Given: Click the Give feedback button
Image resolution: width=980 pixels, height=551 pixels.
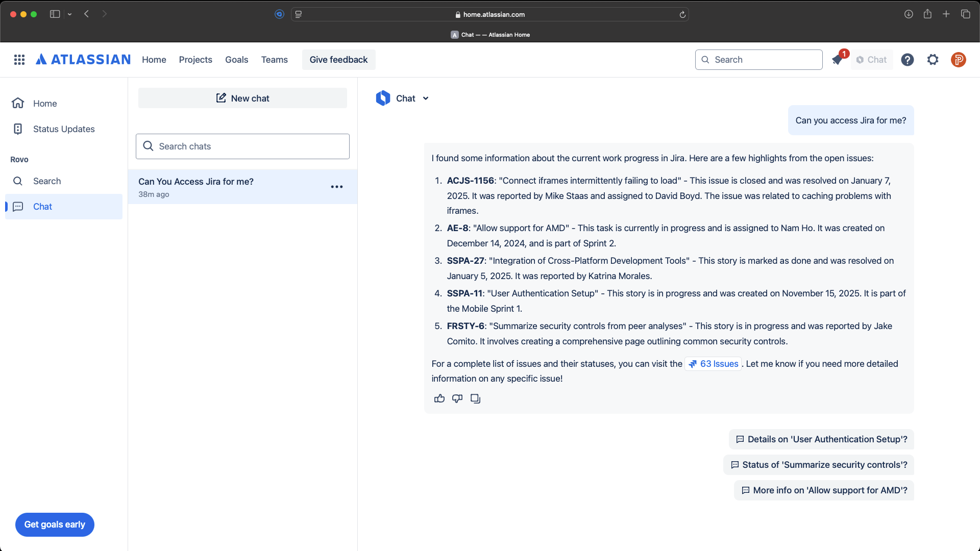Looking at the screenshot, I should [x=339, y=60].
